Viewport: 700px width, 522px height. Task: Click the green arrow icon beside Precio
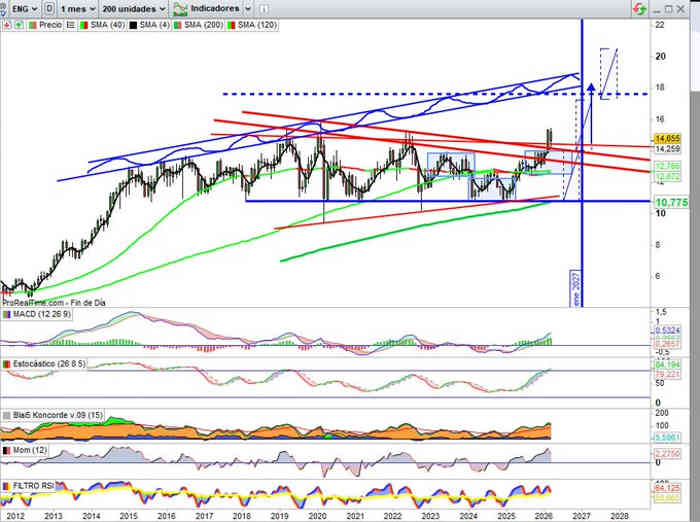[18, 25]
